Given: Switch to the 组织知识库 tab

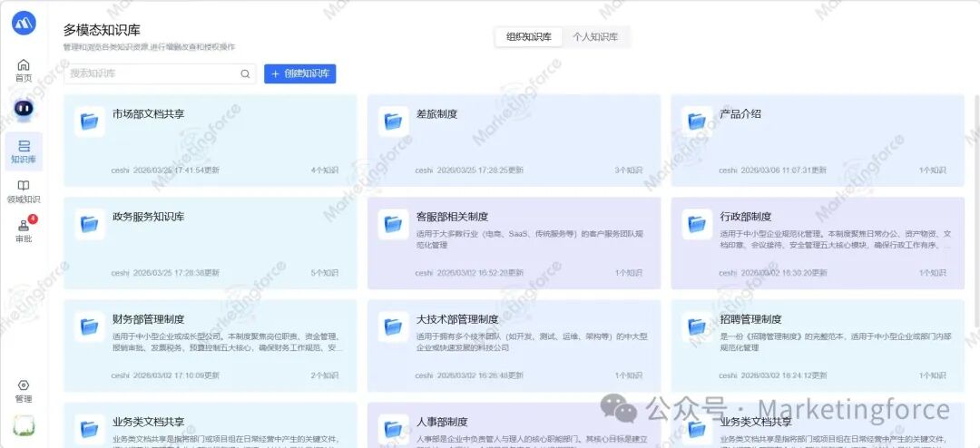Looking at the screenshot, I should (x=528, y=37).
